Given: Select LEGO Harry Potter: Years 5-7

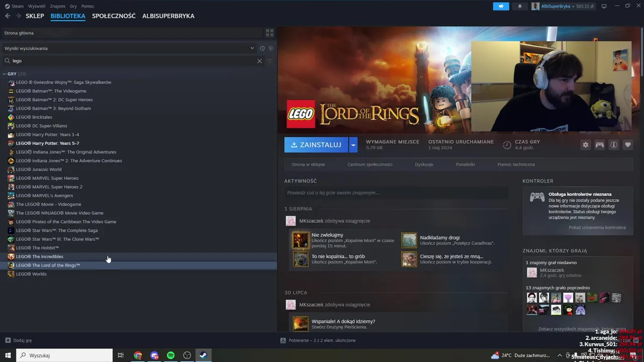Looking at the screenshot, I should click(138, 143).
